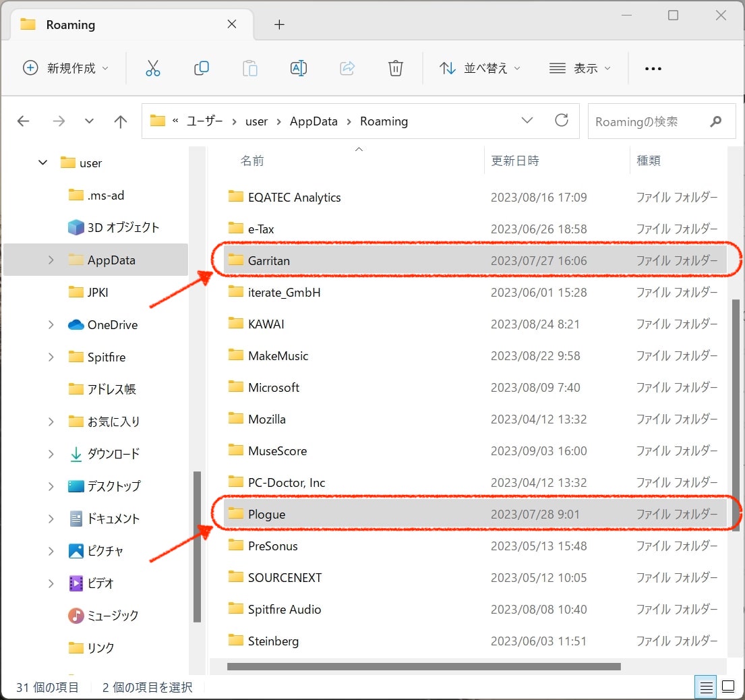Select the ドキュメント document icon
This screenshot has height=700, width=745.
pyautogui.click(x=76, y=519)
